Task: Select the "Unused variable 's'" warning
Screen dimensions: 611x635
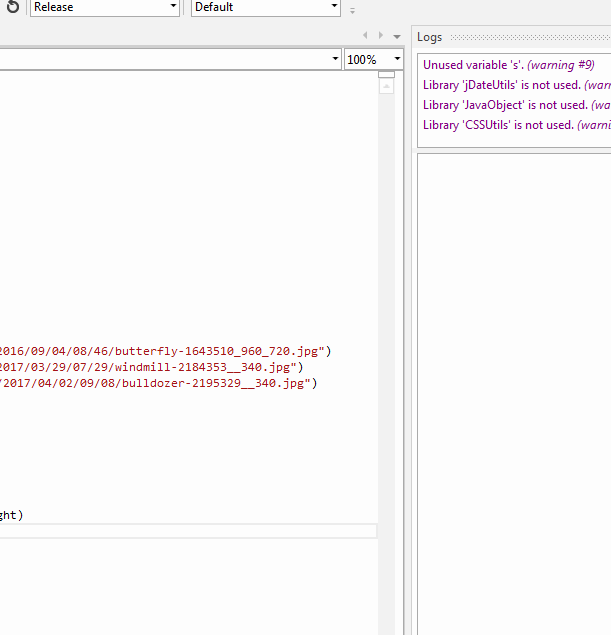Action: click(x=509, y=65)
